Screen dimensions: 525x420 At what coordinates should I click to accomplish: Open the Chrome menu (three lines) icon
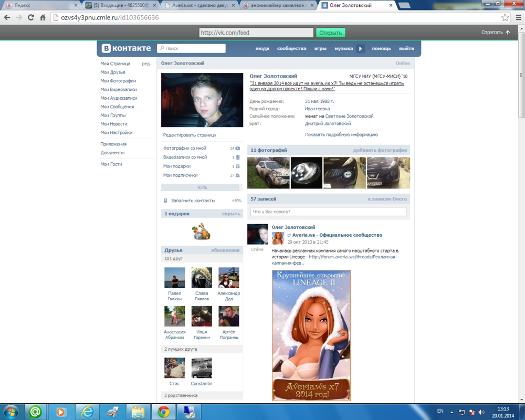pos(517,17)
